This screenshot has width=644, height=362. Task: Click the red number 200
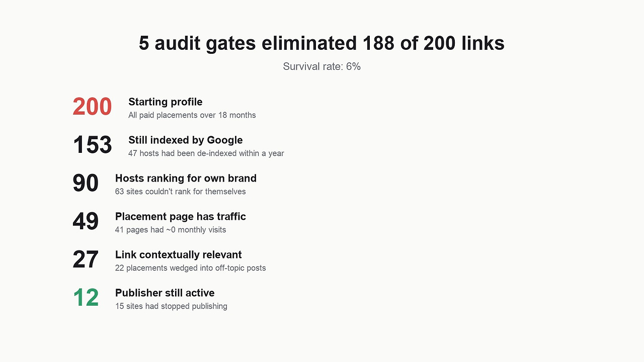(92, 107)
